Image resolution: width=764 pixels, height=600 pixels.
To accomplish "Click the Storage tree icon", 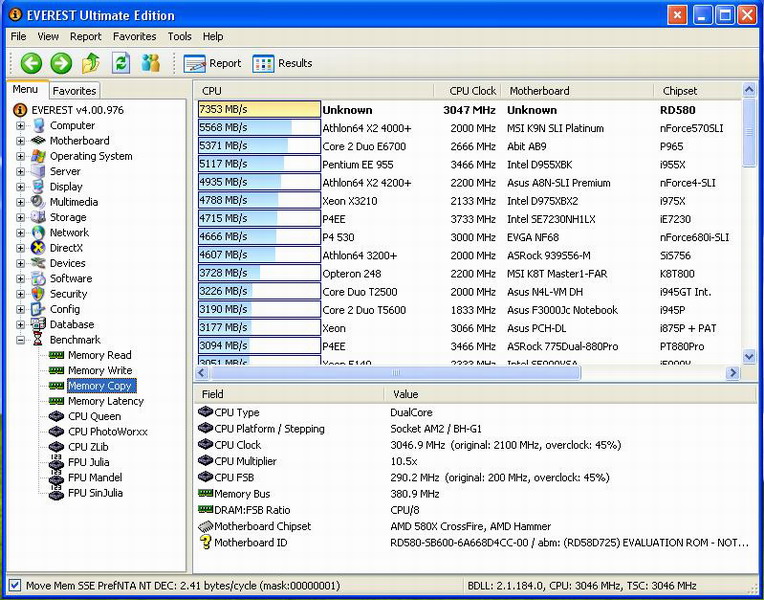I will click(x=38, y=217).
